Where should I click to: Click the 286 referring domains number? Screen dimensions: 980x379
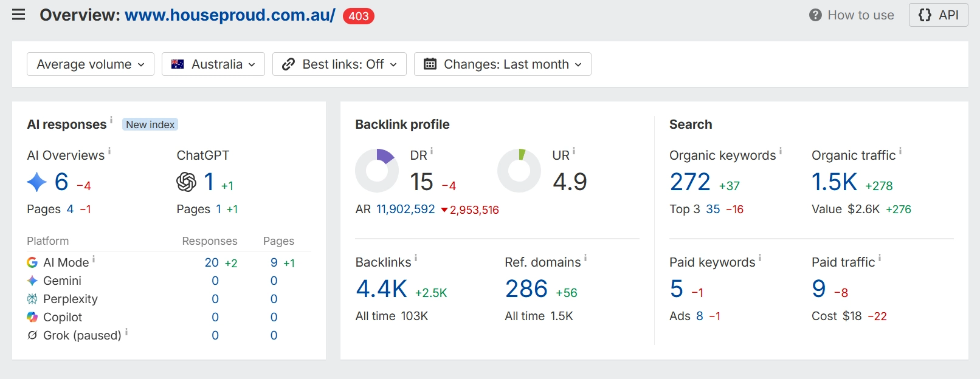pyautogui.click(x=526, y=289)
